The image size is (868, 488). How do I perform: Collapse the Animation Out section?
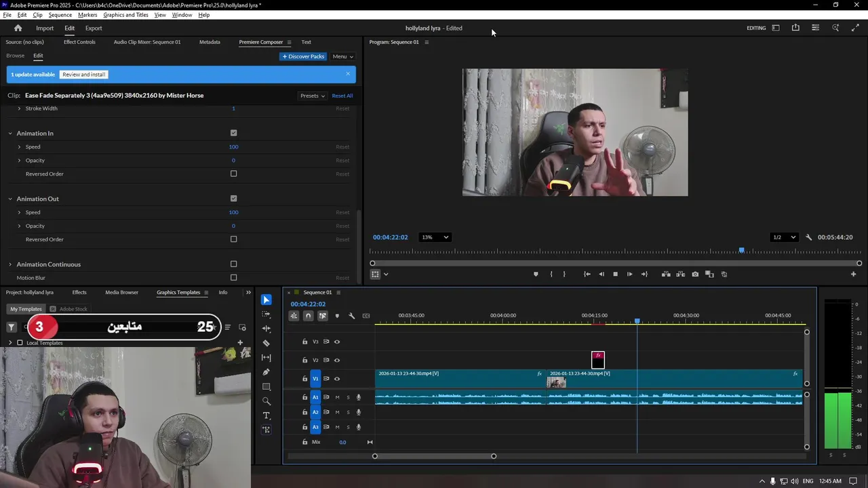pos(10,199)
